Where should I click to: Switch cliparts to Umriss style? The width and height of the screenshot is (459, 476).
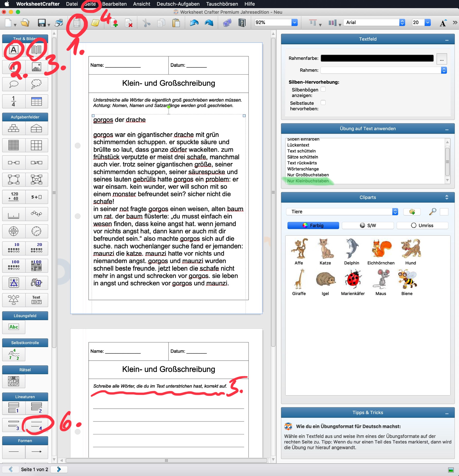422,225
